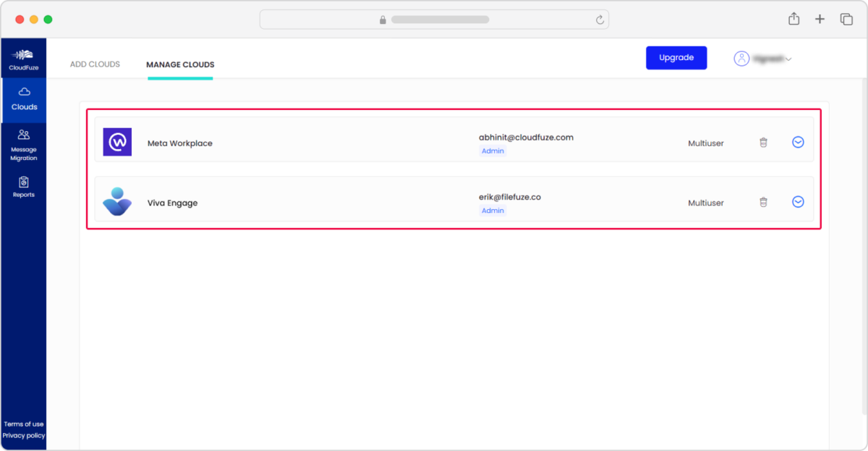Switch to the Add Clouds tab
The image size is (868, 451).
[x=95, y=64]
